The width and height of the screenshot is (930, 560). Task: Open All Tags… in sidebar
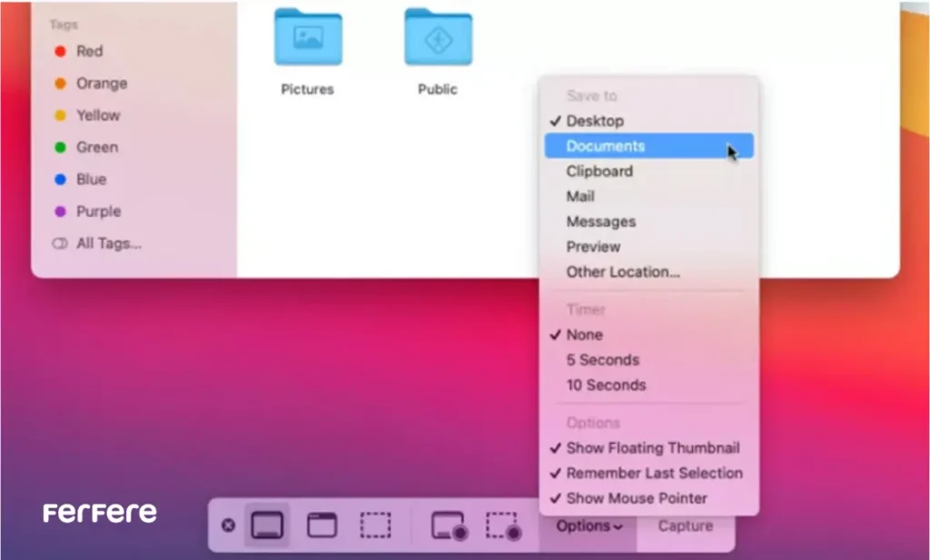click(x=108, y=243)
